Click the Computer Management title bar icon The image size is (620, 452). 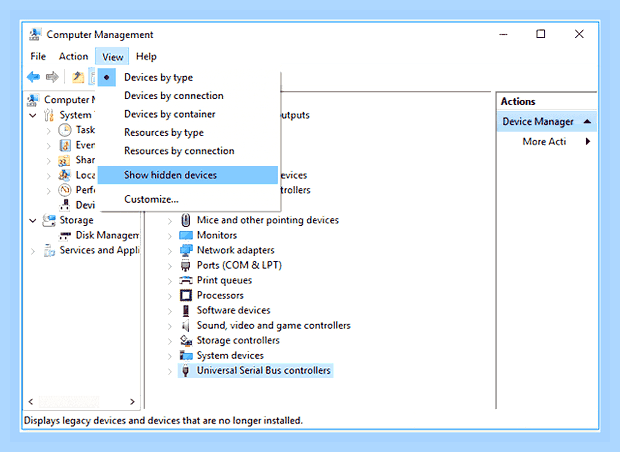click(x=35, y=34)
